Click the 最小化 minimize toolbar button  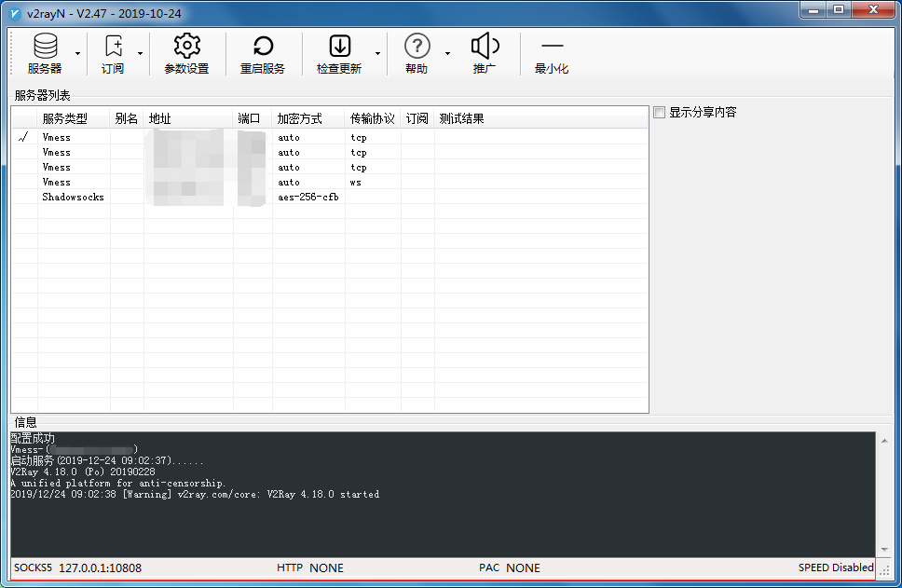click(552, 53)
